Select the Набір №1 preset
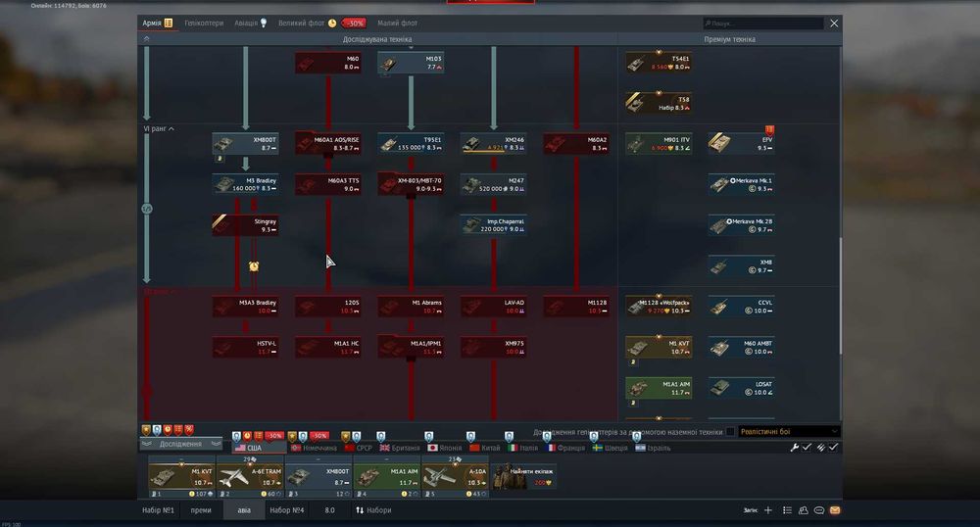980x527 pixels. point(158,510)
